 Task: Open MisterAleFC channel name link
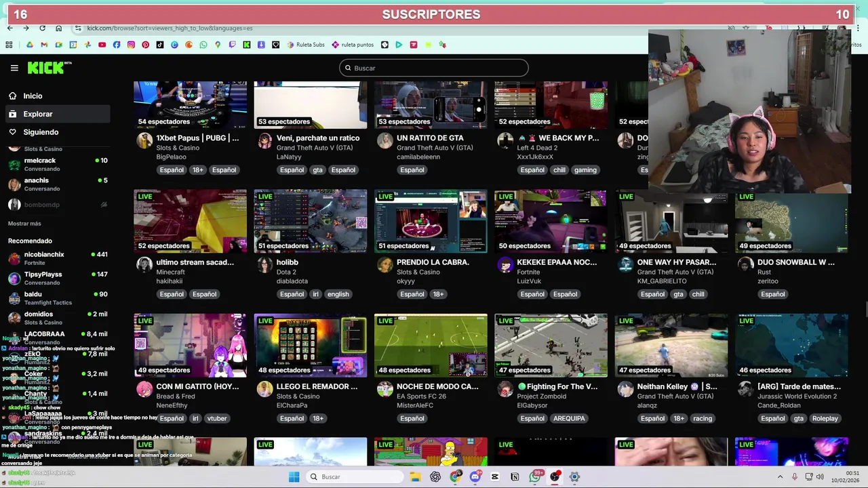415,405
